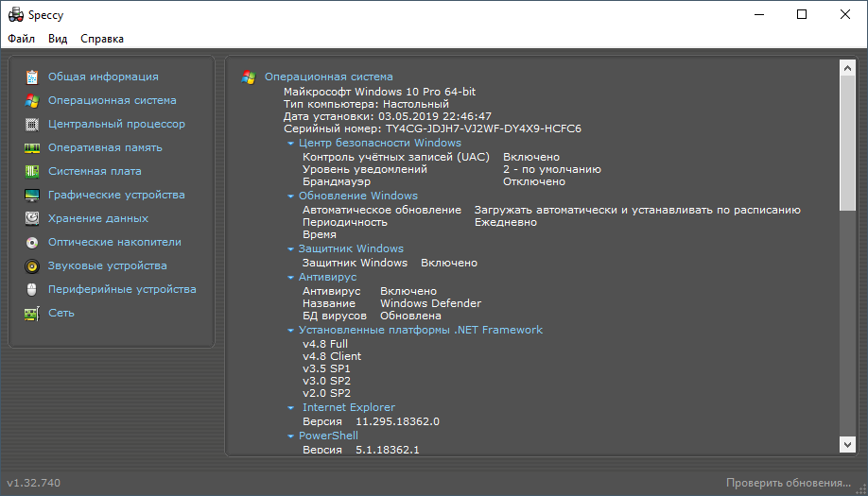Go to Оптические накопители section
This screenshot has width=868, height=496.
tap(114, 242)
